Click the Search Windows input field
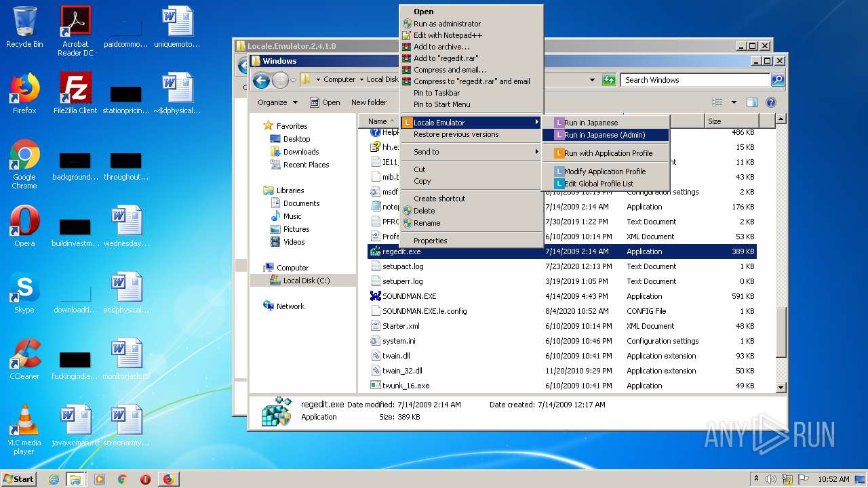 [696, 80]
